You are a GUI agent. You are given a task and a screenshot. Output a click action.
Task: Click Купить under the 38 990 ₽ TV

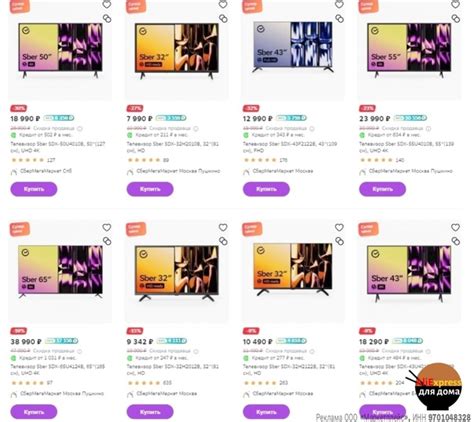(x=34, y=412)
